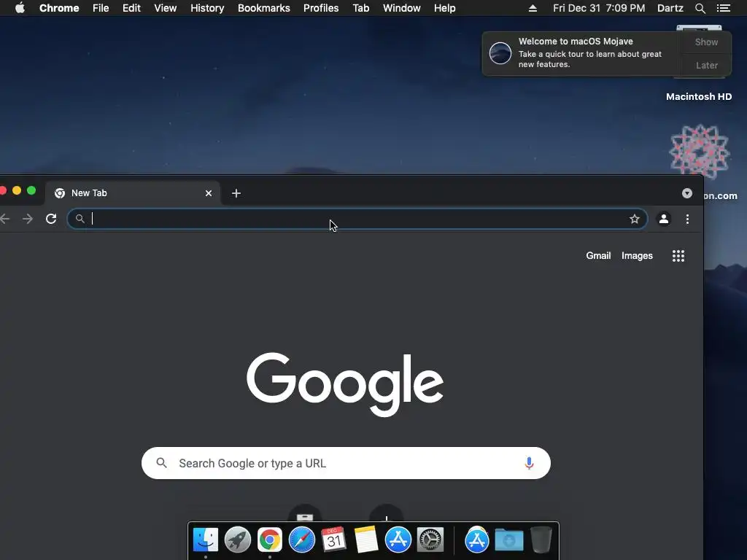Open the Help menu
Image resolution: width=747 pixels, height=560 pixels.
pos(444,8)
